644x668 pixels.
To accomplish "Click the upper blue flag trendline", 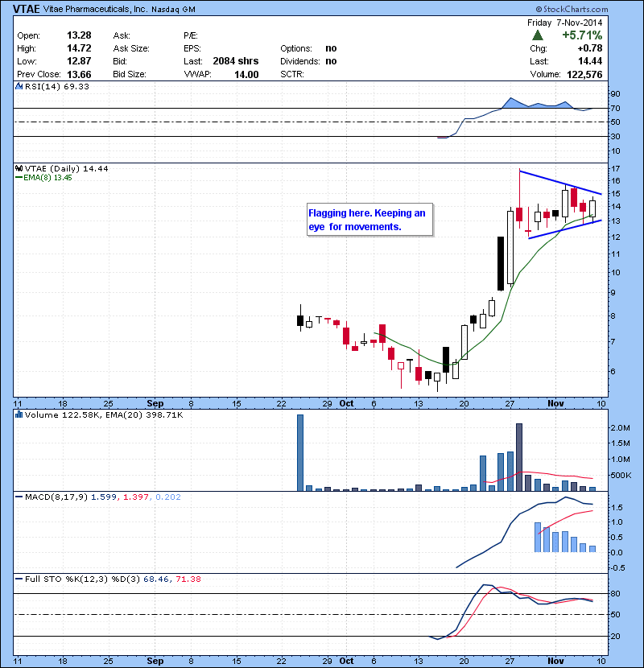I will 560,183.
